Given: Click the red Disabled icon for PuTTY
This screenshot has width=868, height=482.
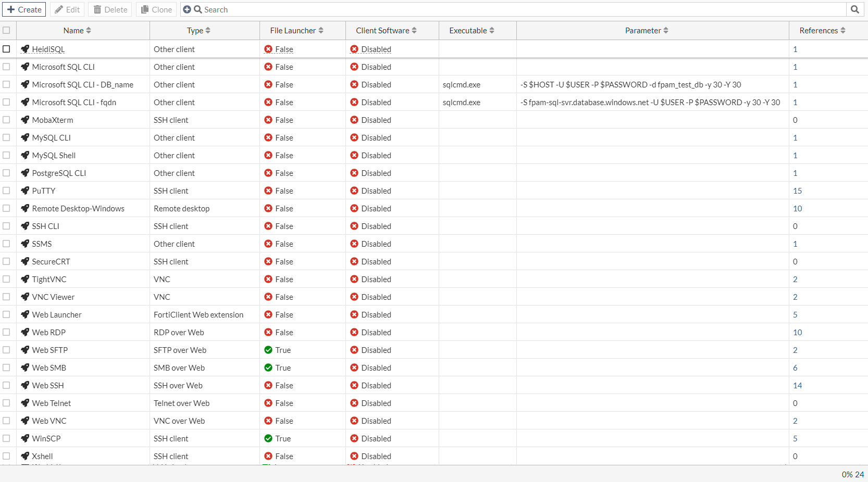Looking at the screenshot, I should [x=355, y=191].
